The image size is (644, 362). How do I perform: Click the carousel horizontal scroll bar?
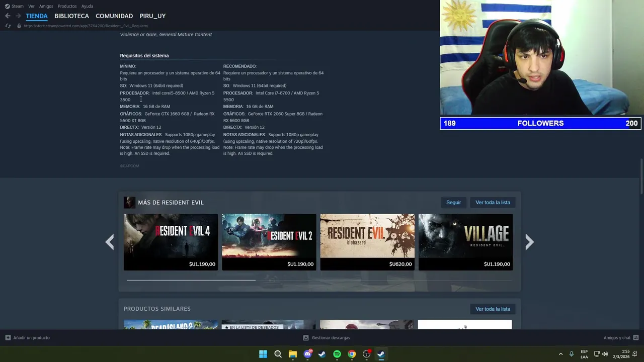click(191, 280)
